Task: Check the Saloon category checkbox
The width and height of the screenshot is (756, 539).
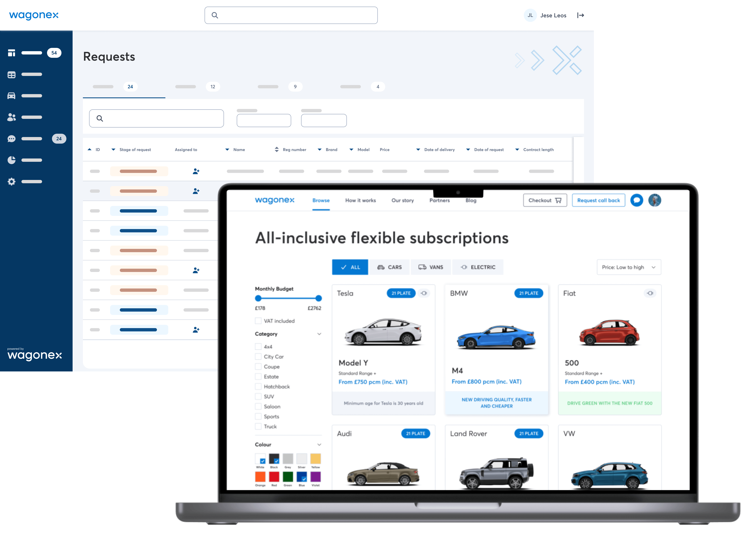Action: tap(258, 406)
